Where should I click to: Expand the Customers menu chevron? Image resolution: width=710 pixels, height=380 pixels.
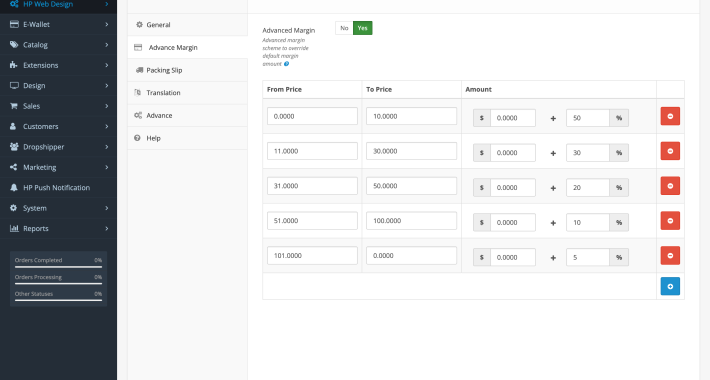pyautogui.click(x=107, y=126)
